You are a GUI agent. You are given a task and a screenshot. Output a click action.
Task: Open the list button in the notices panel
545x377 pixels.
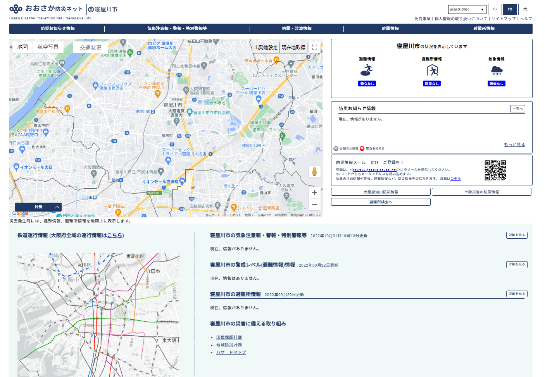coord(518,109)
